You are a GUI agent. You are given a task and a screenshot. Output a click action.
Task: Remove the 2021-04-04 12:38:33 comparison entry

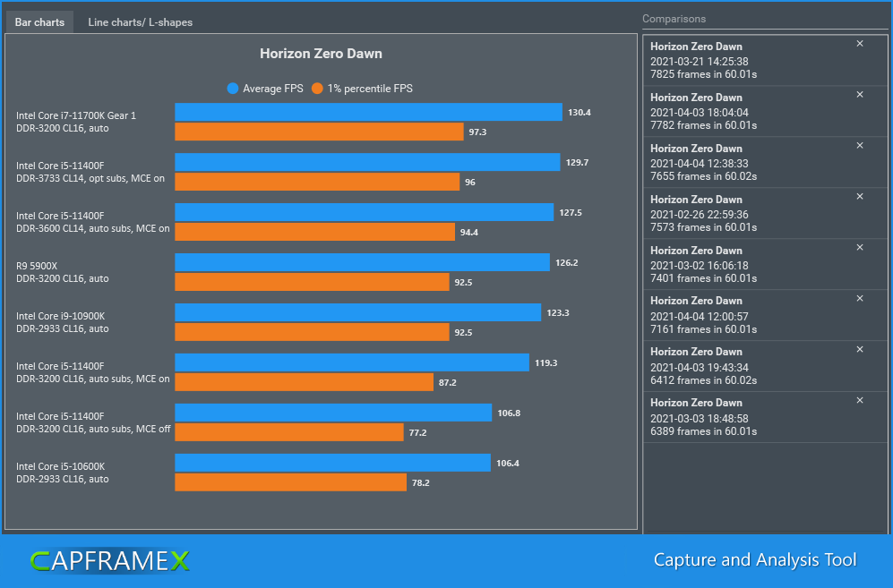[860, 146]
